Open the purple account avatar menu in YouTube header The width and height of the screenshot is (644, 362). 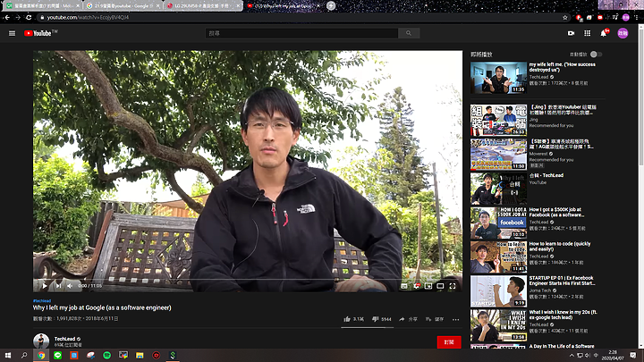pyautogui.click(x=623, y=33)
